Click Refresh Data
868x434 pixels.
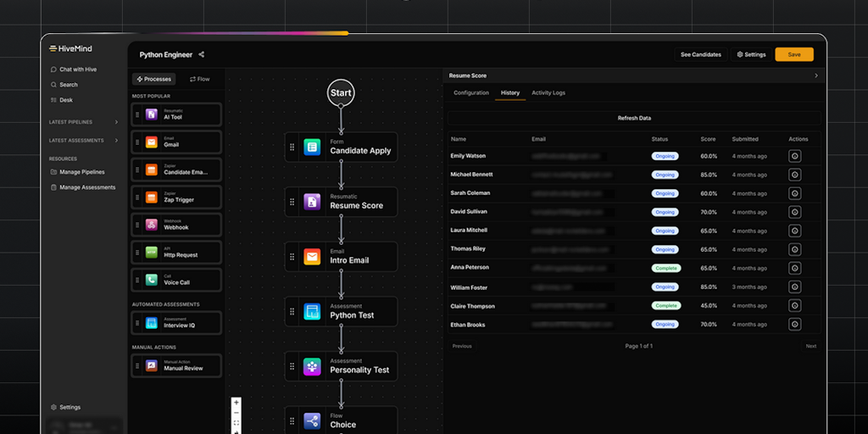(634, 119)
